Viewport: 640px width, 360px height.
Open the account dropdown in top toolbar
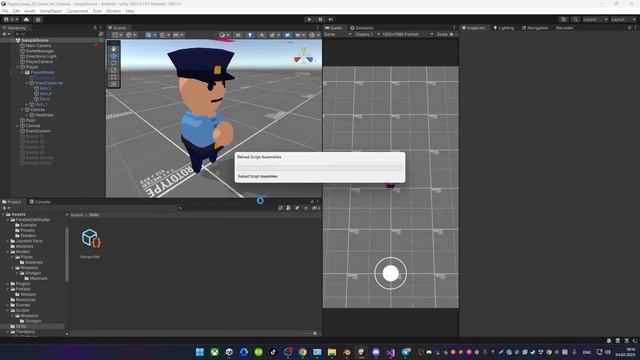11,19
